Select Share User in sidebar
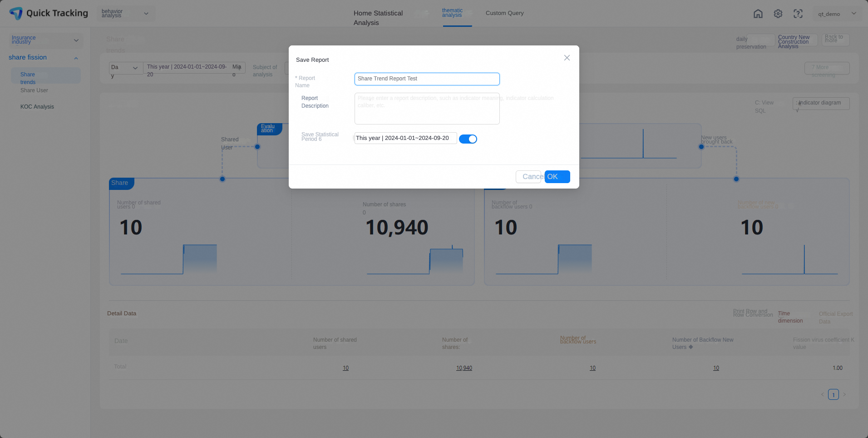Image resolution: width=868 pixels, height=438 pixels. pyautogui.click(x=34, y=90)
